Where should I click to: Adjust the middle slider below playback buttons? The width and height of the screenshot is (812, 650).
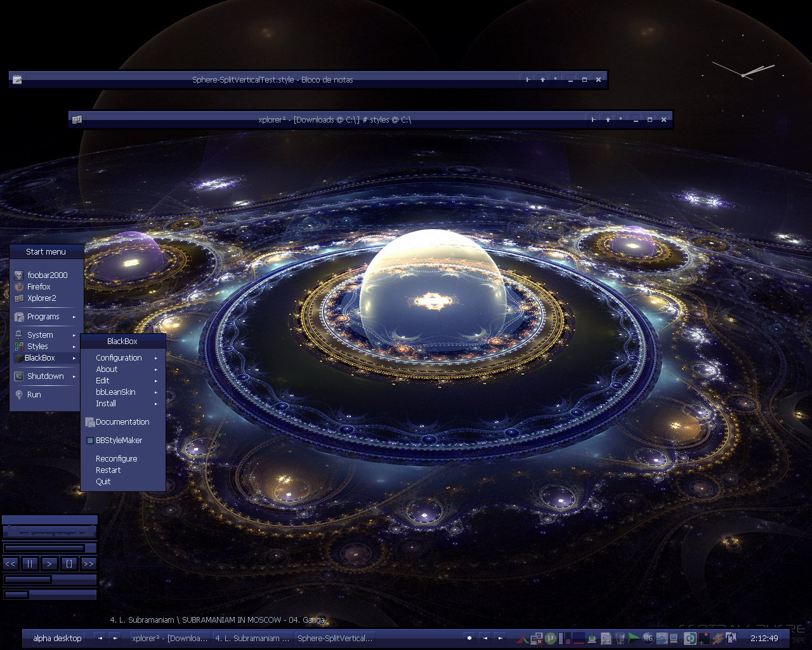[x=49, y=580]
